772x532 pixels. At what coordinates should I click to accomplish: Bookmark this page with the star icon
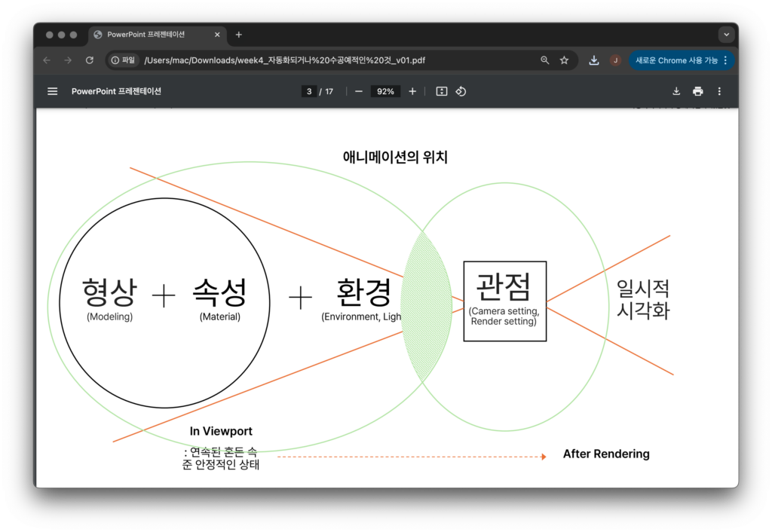564,60
